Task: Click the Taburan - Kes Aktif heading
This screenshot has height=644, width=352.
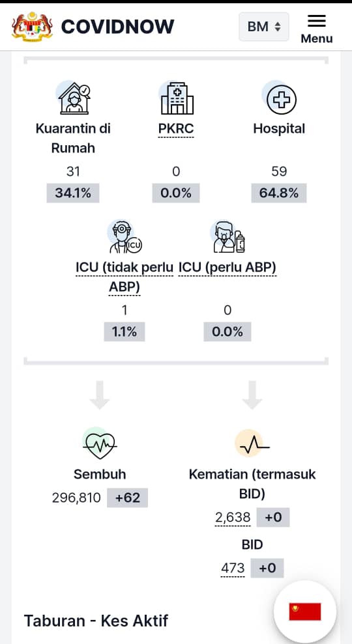Action: [96, 621]
